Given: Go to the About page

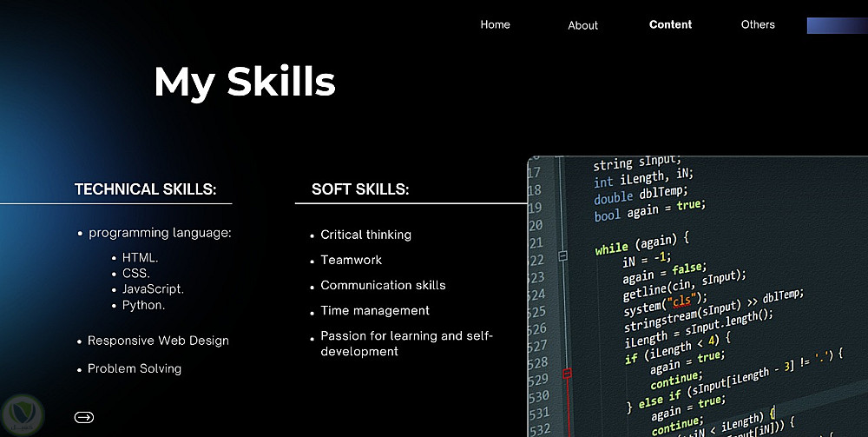Looking at the screenshot, I should [582, 25].
